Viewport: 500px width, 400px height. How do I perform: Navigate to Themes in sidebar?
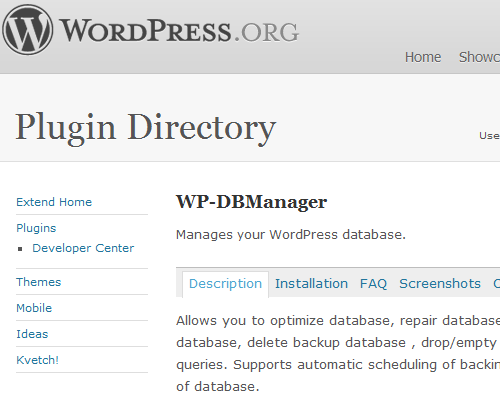[x=39, y=282]
